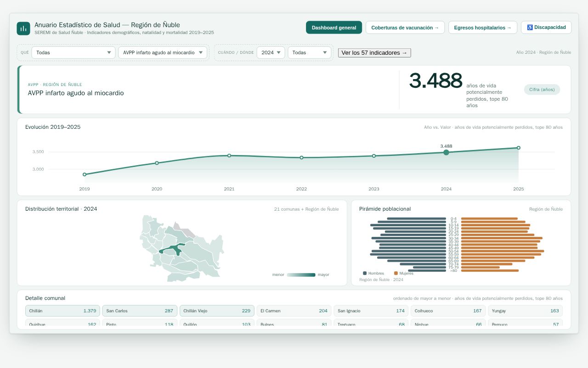Click the Anuario Estadístico de Salud title
Viewport: 588px width, 368px height.
coord(107,25)
